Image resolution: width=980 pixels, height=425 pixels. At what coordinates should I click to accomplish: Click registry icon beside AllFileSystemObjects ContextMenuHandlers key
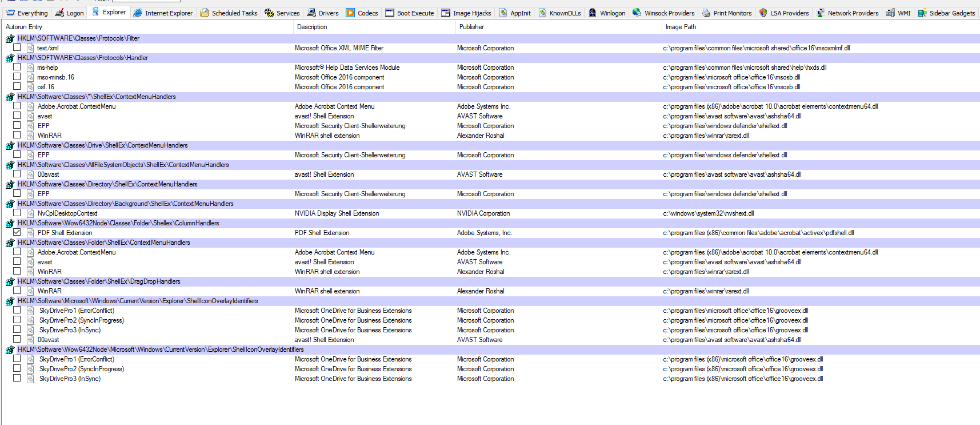(10, 165)
